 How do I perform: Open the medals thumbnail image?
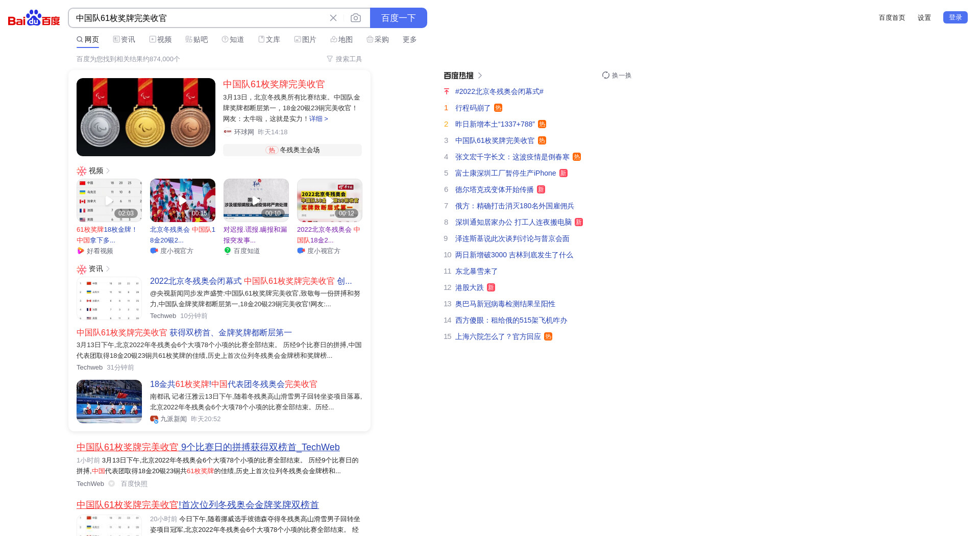click(146, 117)
